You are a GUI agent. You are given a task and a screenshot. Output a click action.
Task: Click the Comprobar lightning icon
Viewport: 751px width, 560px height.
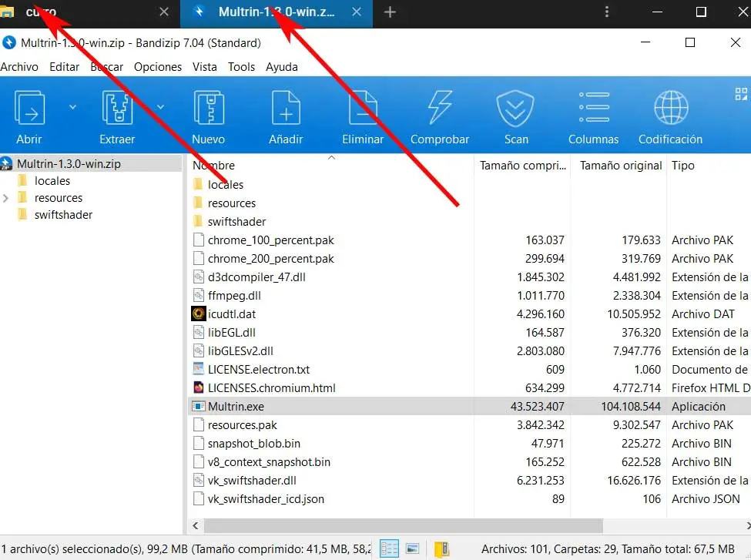point(440,108)
